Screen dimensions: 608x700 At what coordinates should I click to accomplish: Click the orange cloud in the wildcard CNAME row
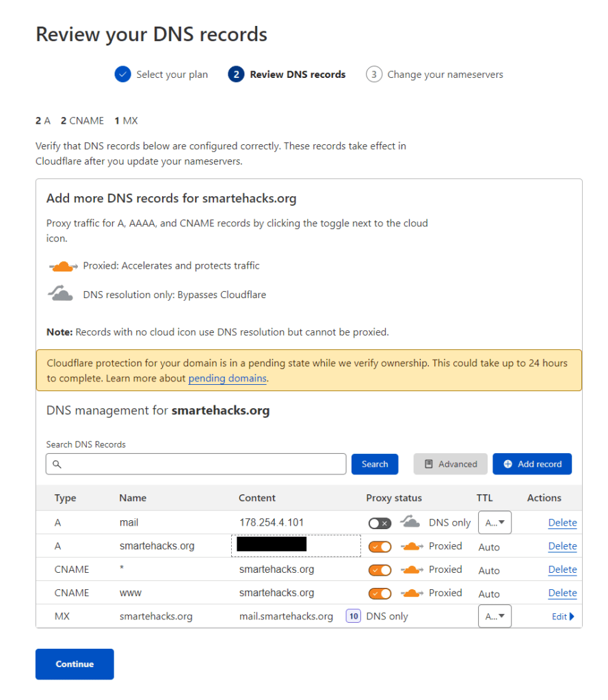[412, 569]
